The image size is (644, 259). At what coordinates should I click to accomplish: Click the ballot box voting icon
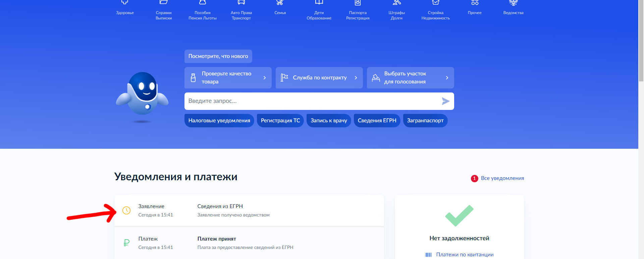pos(376,78)
